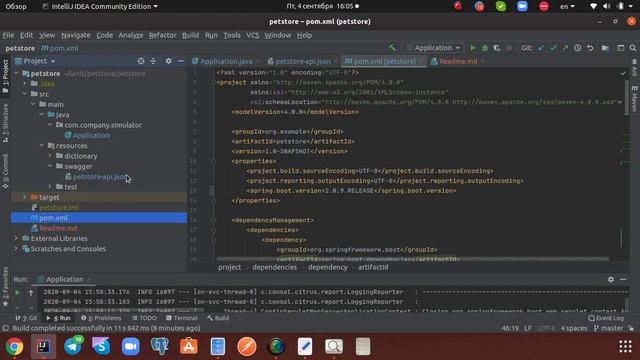640x360 pixels.
Task: Hide the Project tool window
Action: coord(180,61)
